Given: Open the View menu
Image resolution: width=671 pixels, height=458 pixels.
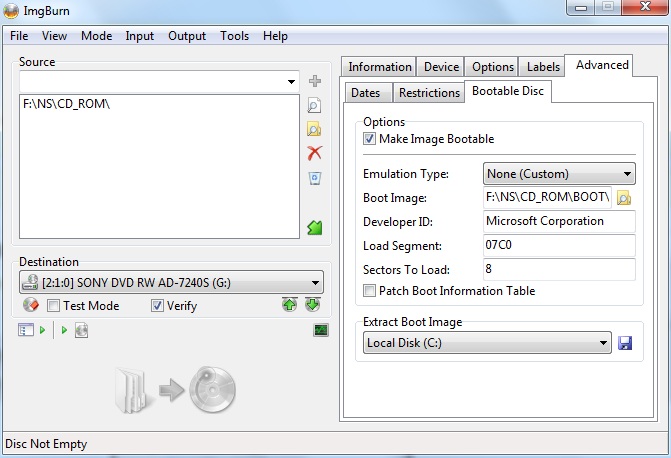Looking at the screenshot, I should (x=54, y=36).
